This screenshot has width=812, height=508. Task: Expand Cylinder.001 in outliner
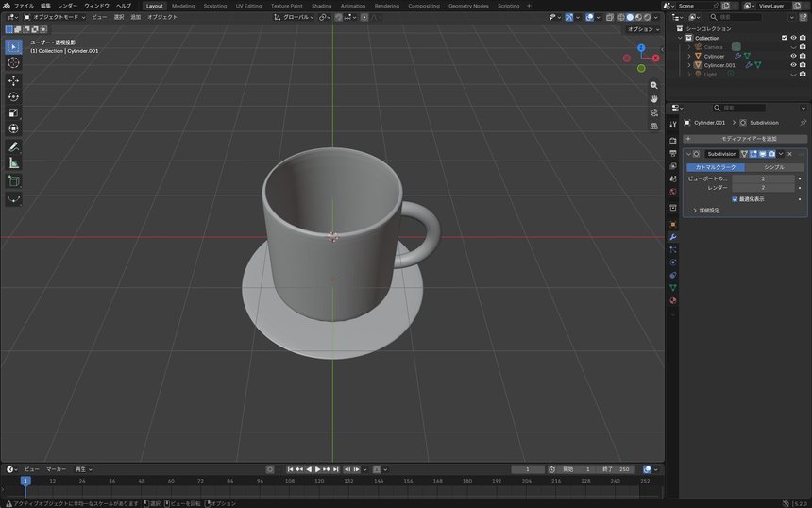688,65
